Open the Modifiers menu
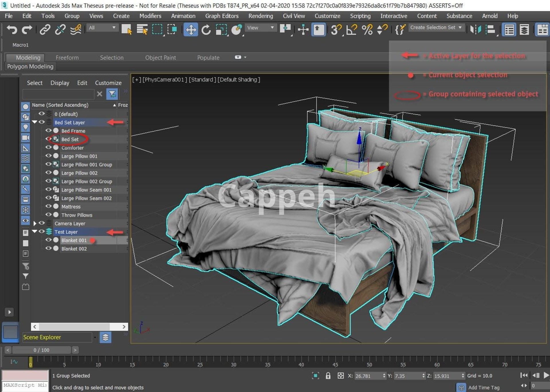The width and height of the screenshot is (550, 392). [150, 16]
